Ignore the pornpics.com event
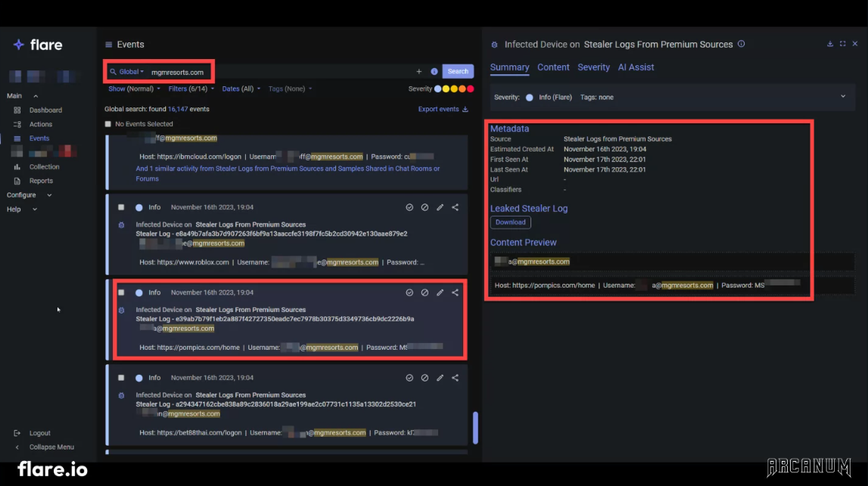Image resolution: width=868 pixels, height=486 pixels. (425, 292)
